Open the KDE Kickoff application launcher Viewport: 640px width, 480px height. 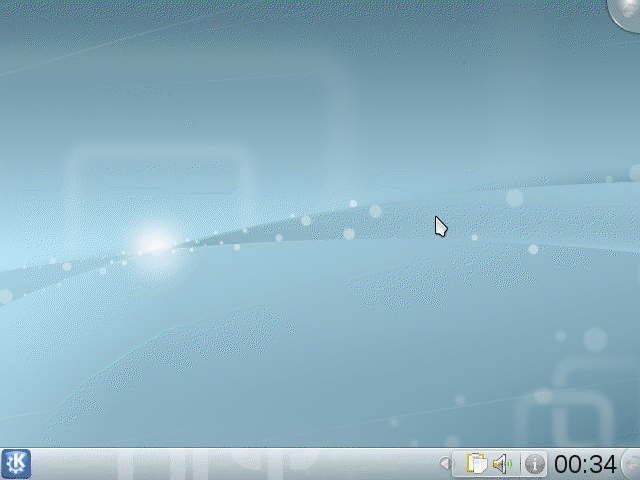coord(17,464)
